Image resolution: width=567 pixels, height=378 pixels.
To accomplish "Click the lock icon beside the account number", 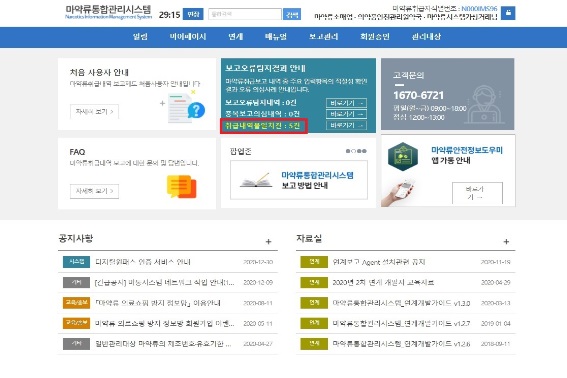I will pyautogui.click(x=508, y=13).
